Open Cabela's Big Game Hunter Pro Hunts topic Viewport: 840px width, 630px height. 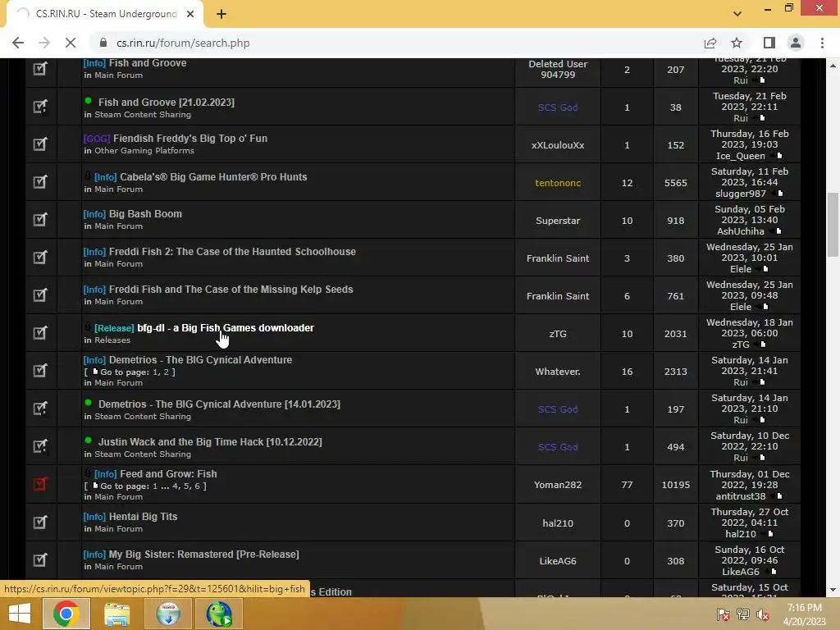pos(213,177)
